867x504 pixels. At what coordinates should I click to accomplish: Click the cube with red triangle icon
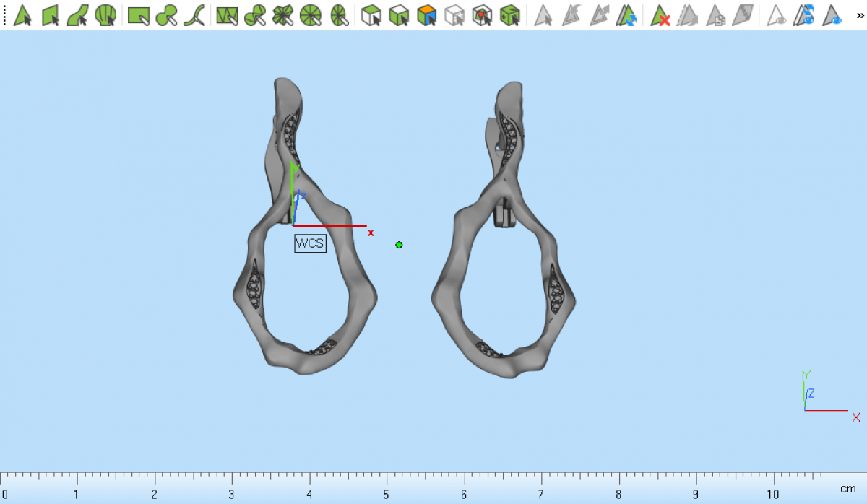tap(482, 15)
